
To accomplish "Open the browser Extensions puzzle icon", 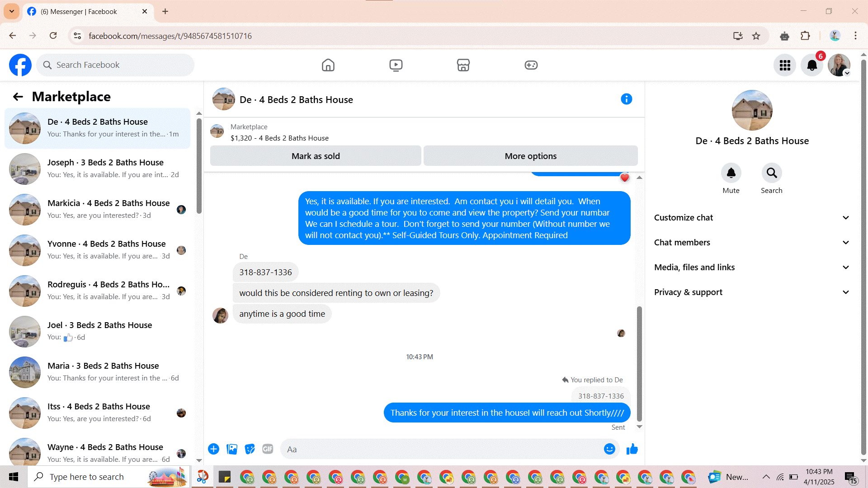I will click(805, 36).
